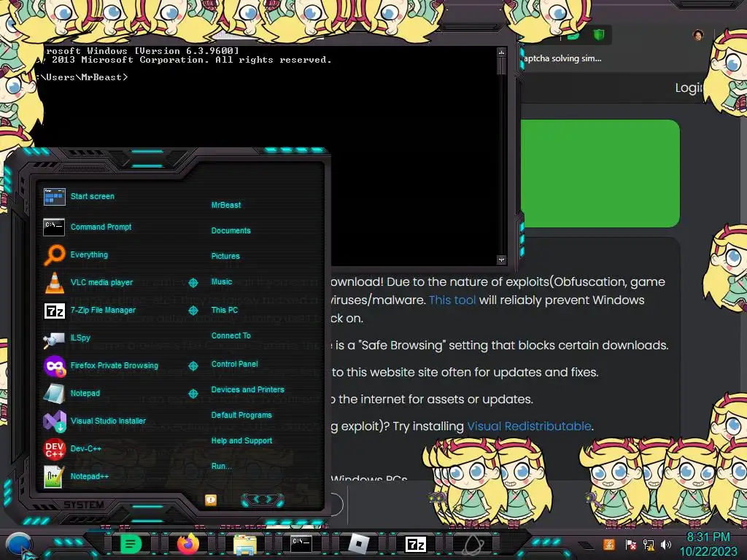Click Command Prompt scrollbar up arrow

[x=501, y=52]
